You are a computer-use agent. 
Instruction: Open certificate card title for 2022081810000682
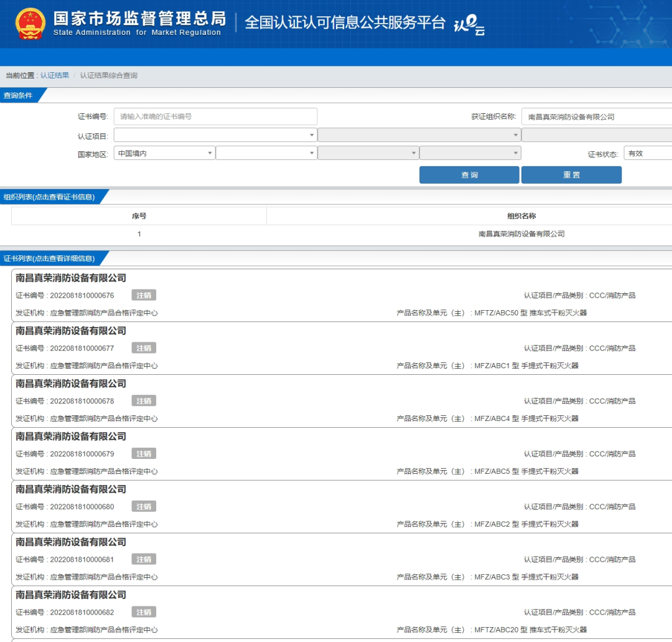tap(71, 595)
